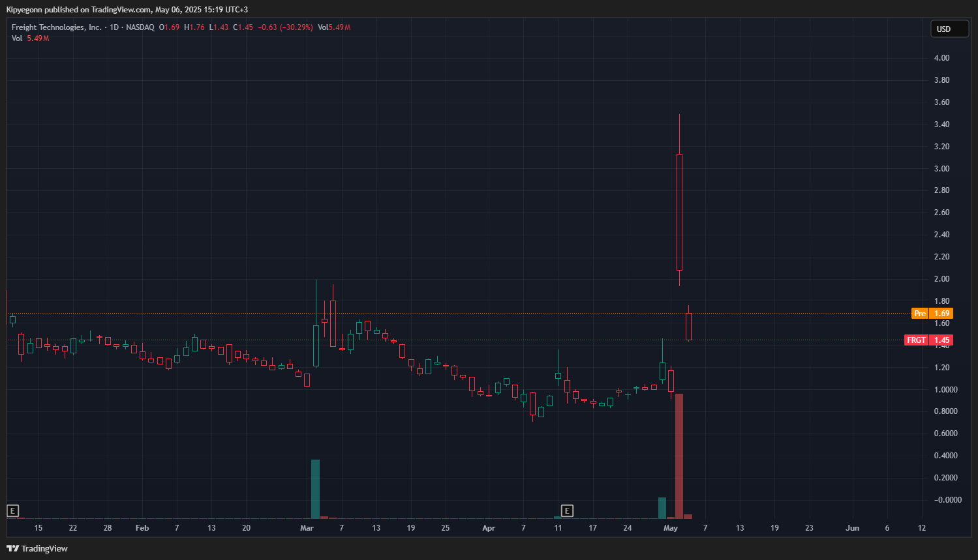Click the 12 date label on the time axis
The height and width of the screenshot is (560, 978).
pos(922,528)
